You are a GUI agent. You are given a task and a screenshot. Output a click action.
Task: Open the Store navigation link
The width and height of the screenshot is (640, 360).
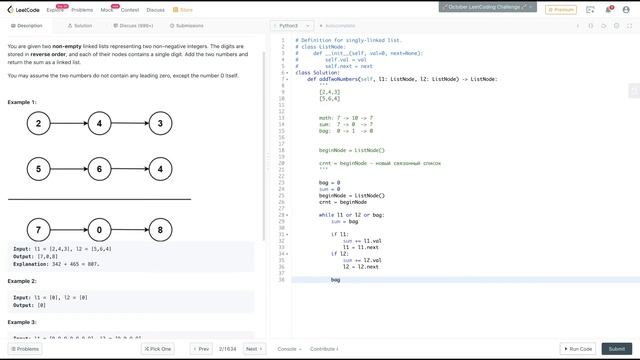pos(182,10)
